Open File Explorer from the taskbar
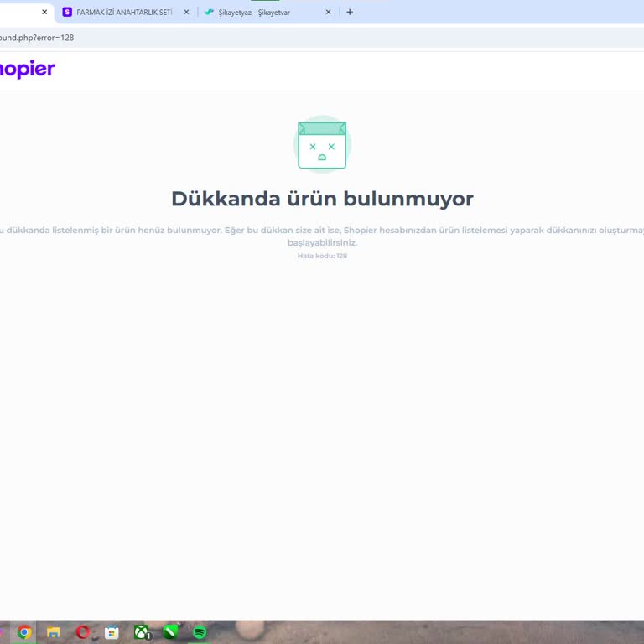This screenshot has height=644, width=644. coord(54,632)
